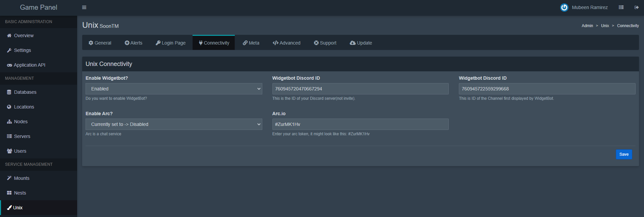Switch to the Alerts tab
This screenshot has width=644, height=217.
pyautogui.click(x=133, y=43)
